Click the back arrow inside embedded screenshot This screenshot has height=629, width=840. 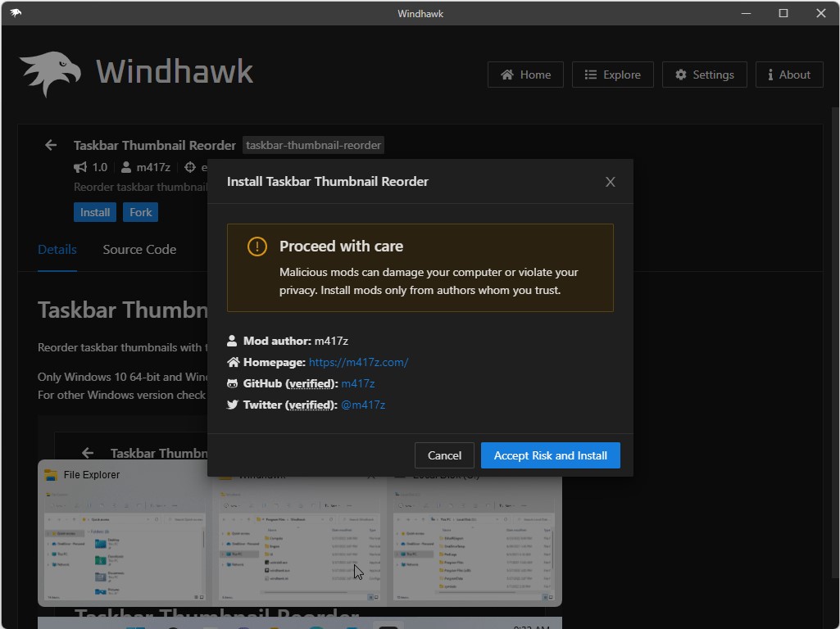coord(88,453)
